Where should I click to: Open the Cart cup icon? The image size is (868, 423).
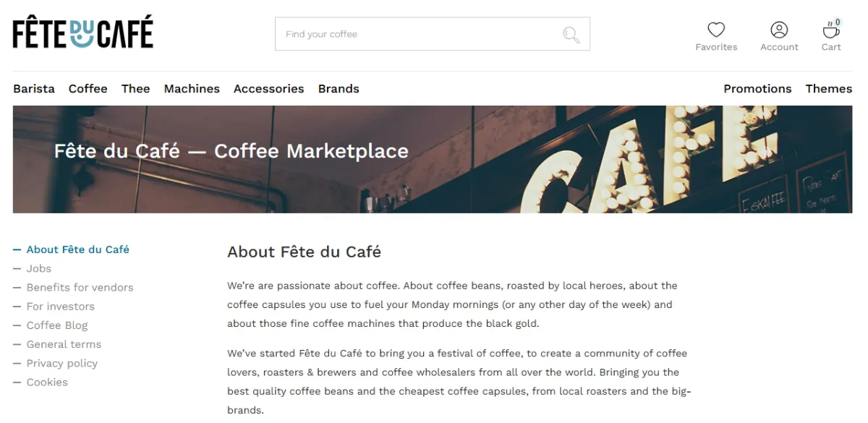point(831,30)
